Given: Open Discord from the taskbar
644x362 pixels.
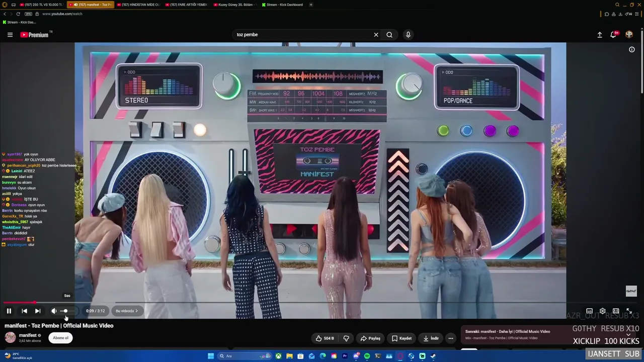Looking at the screenshot, I should click(356, 356).
